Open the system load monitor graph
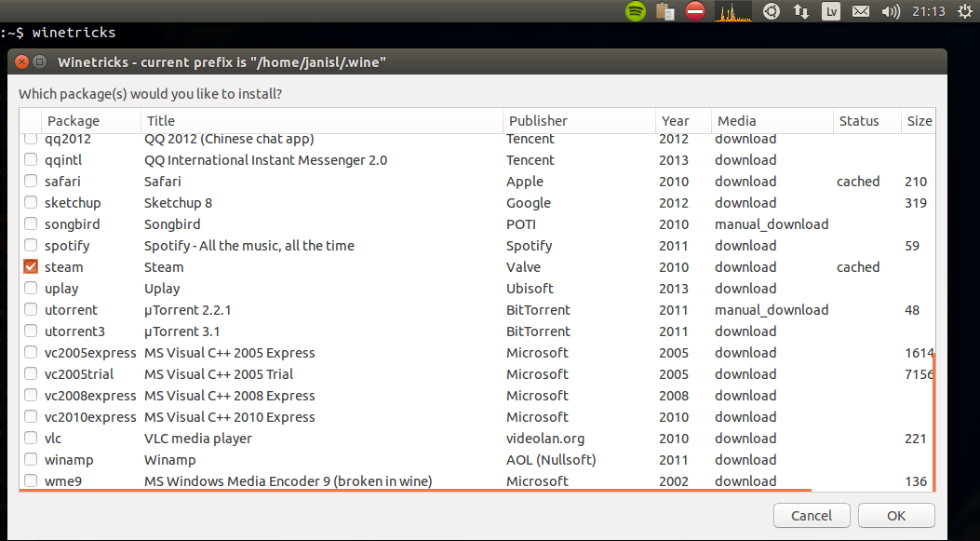980x541 pixels. 733,11
